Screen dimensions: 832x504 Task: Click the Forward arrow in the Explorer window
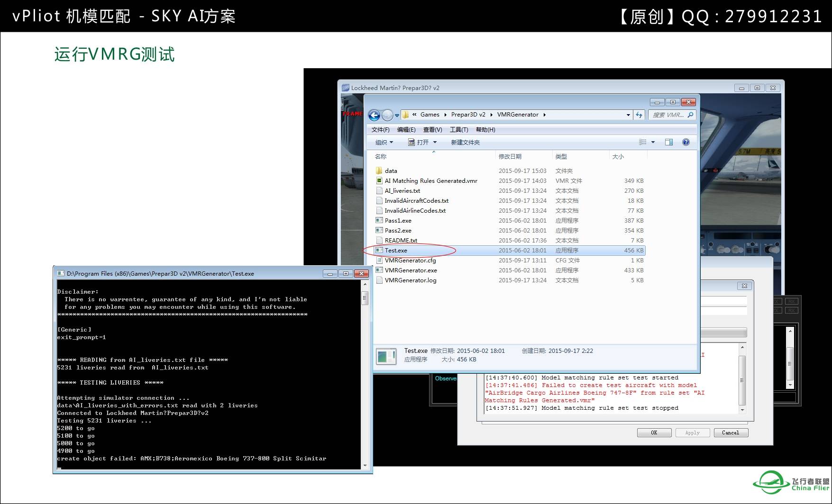[x=387, y=115]
